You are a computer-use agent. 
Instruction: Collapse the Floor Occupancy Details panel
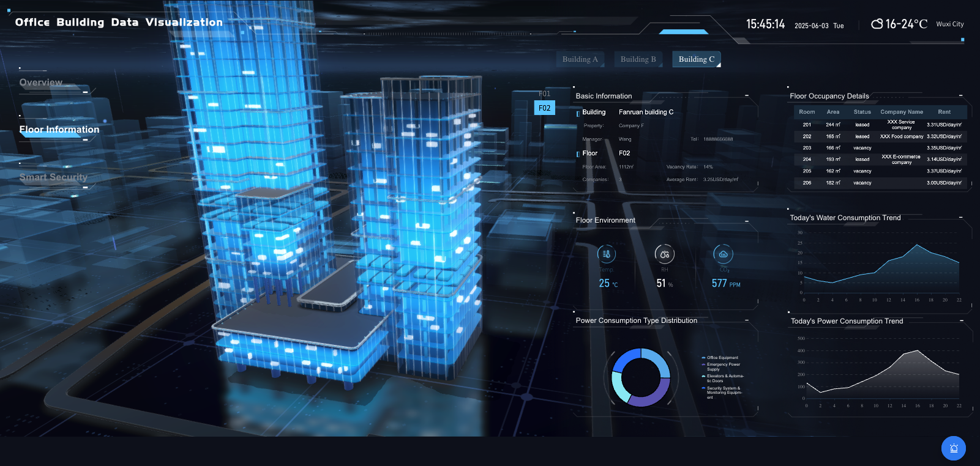click(x=960, y=95)
